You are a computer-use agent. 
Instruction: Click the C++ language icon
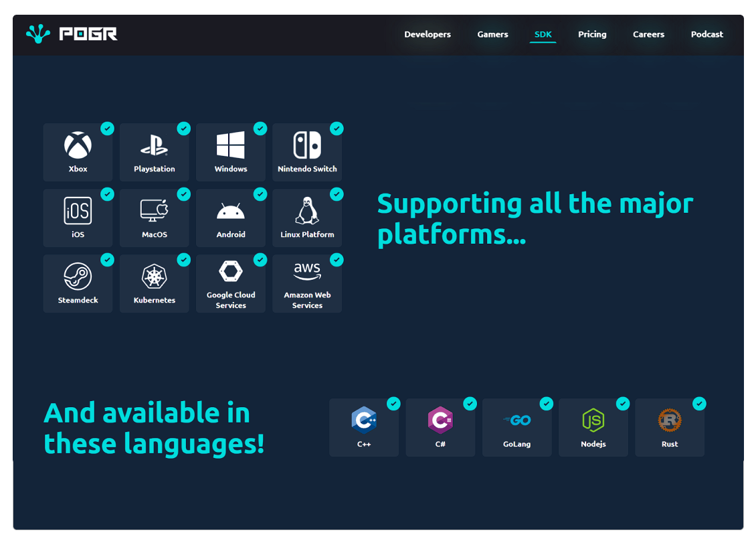tap(364, 420)
